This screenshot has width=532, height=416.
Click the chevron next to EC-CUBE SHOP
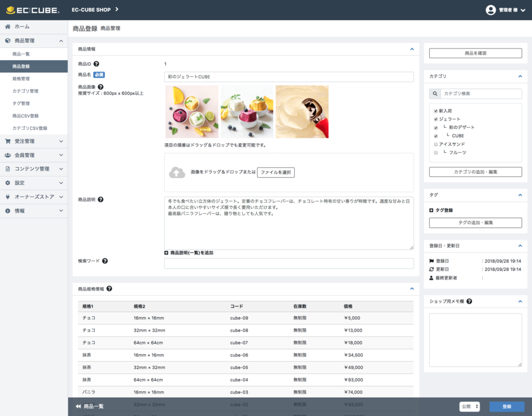click(117, 9)
